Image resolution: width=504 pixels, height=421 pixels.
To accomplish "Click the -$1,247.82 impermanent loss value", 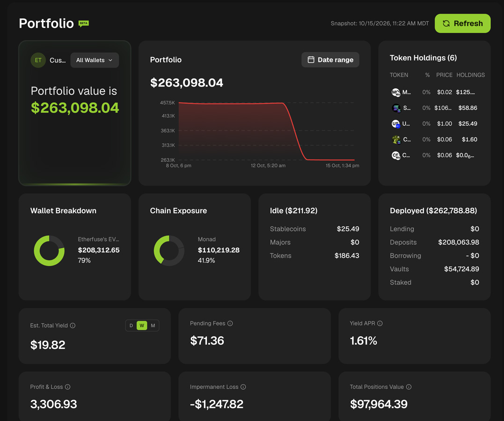I will pos(217,404).
